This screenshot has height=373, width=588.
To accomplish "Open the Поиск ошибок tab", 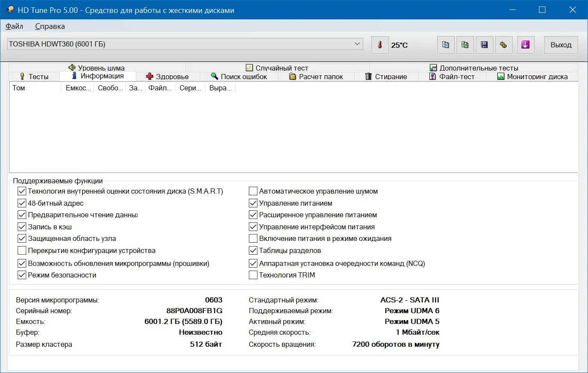I will (x=239, y=77).
